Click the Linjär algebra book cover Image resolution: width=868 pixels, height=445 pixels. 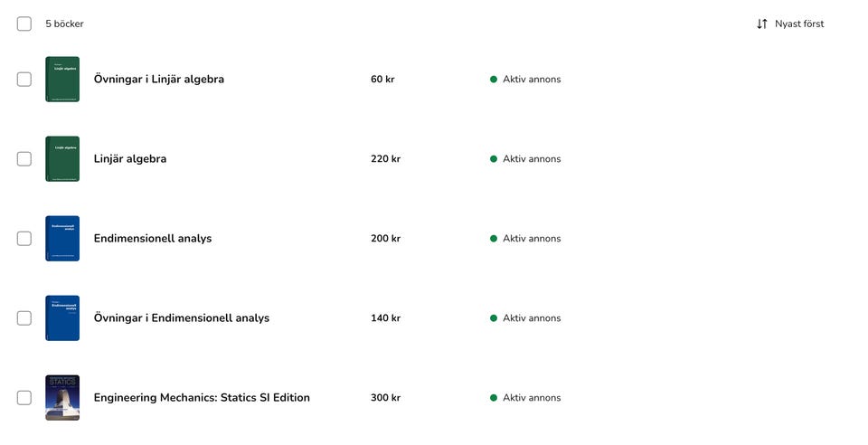coord(62,159)
